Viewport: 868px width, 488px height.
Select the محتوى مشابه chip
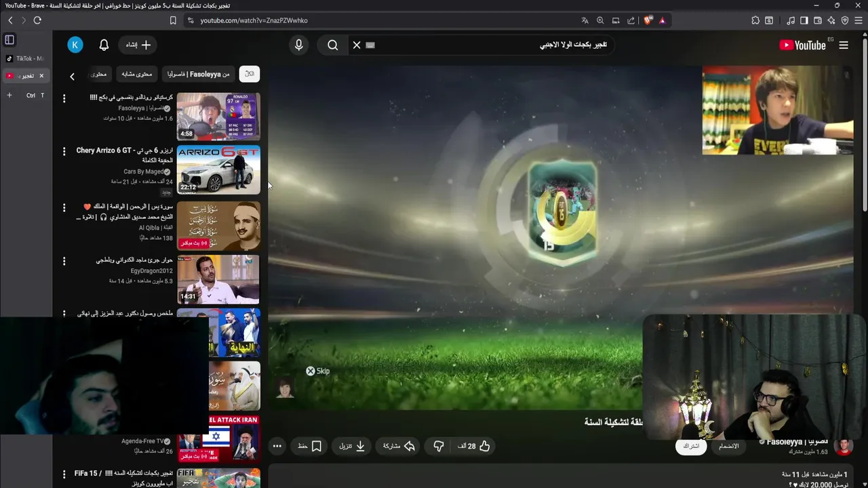(137, 74)
